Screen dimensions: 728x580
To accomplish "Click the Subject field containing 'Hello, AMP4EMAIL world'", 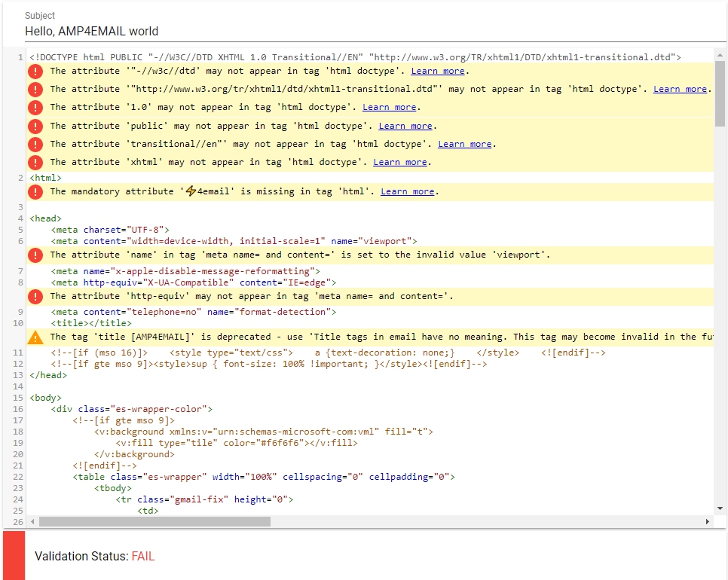I will point(362,32).
